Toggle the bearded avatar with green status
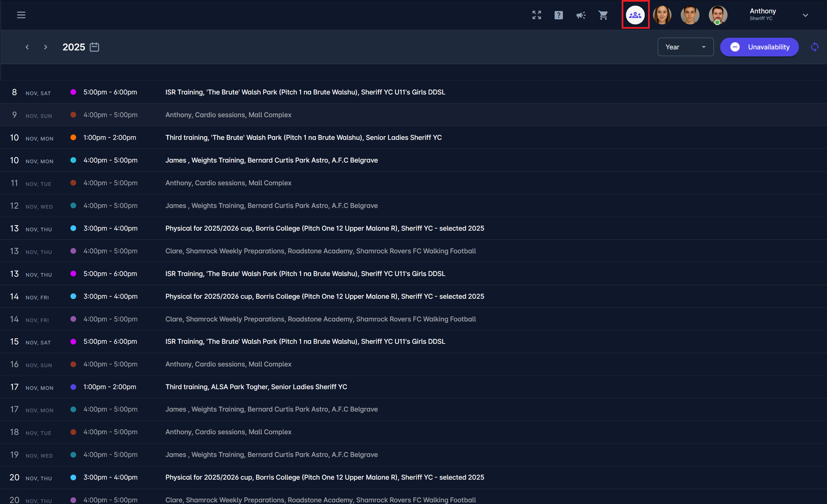 tap(717, 15)
